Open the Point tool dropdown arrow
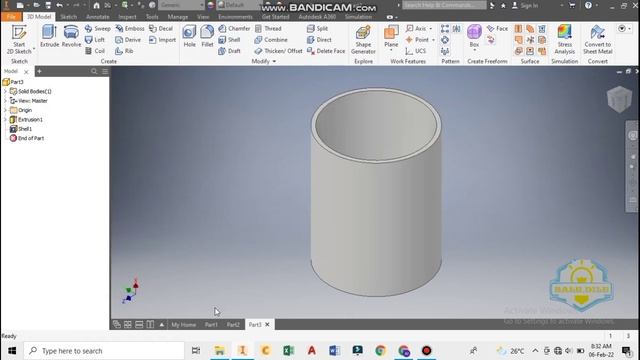Viewport: 640px width, 360px height. tap(433, 40)
